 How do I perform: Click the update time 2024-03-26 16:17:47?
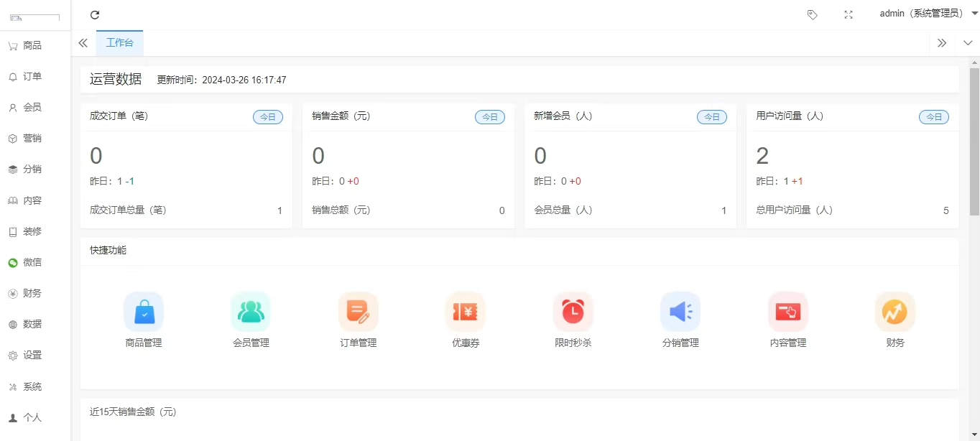click(x=244, y=80)
